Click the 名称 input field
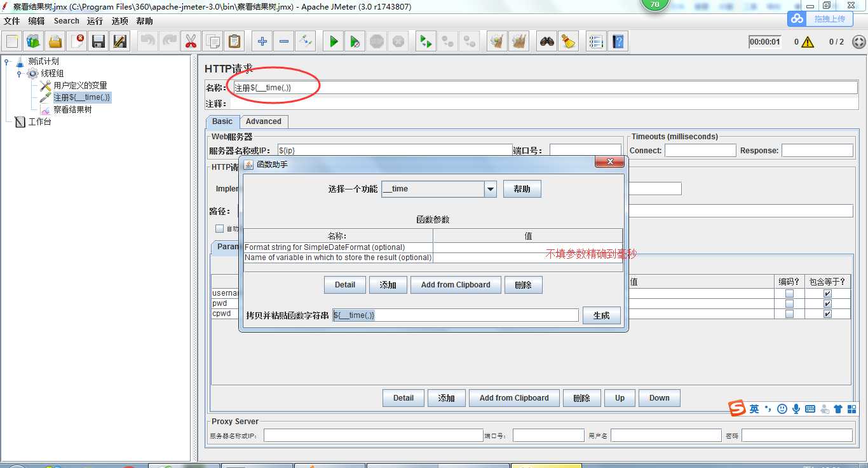868x468 pixels. pos(545,88)
